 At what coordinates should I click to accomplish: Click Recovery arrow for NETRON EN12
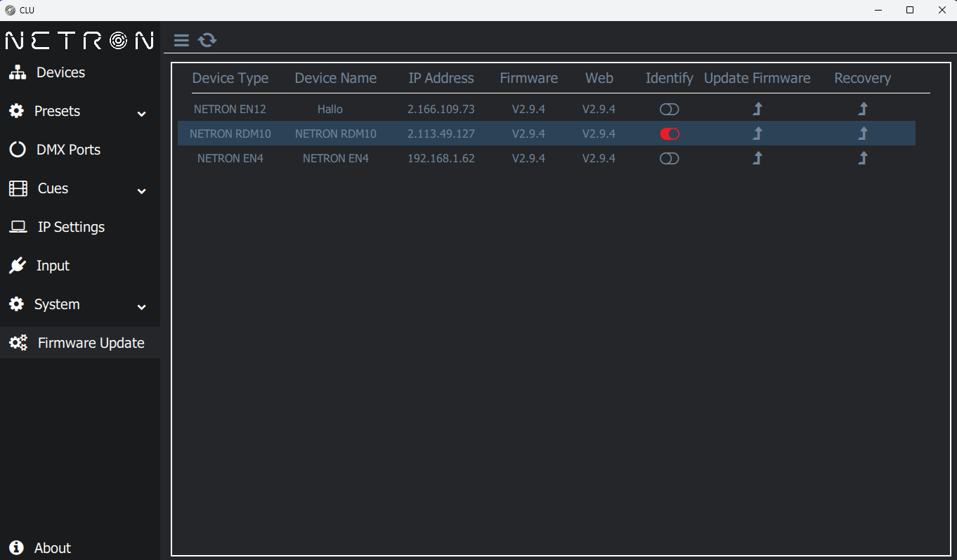point(863,109)
